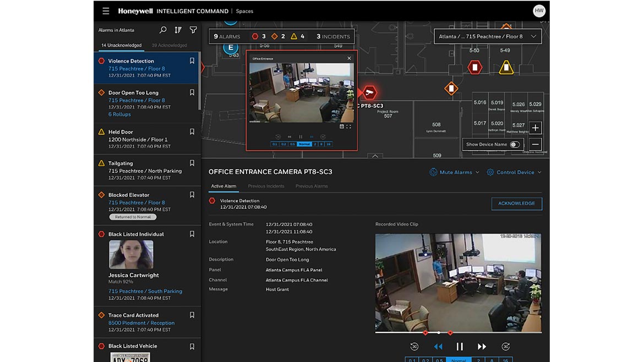
Task: Click the search icon in alarms panel
Action: (x=163, y=30)
